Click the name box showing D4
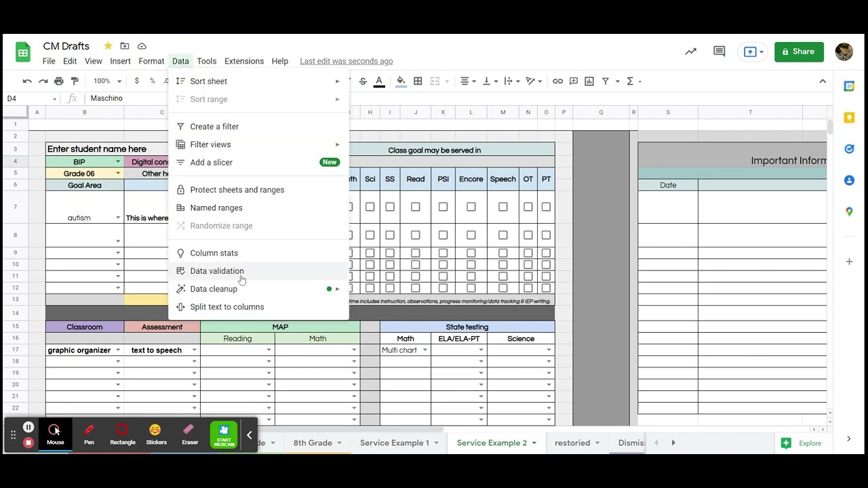 (31, 99)
